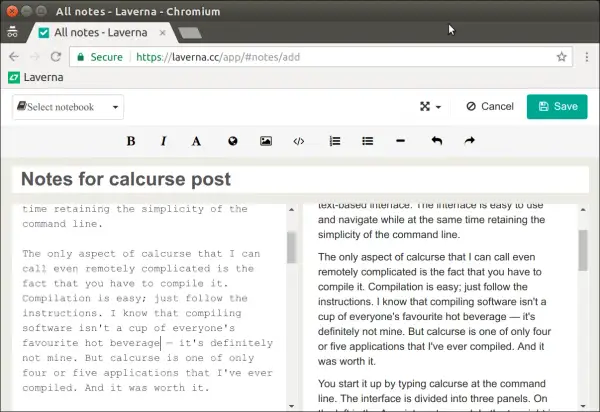Insert a horizontal rule

click(401, 141)
